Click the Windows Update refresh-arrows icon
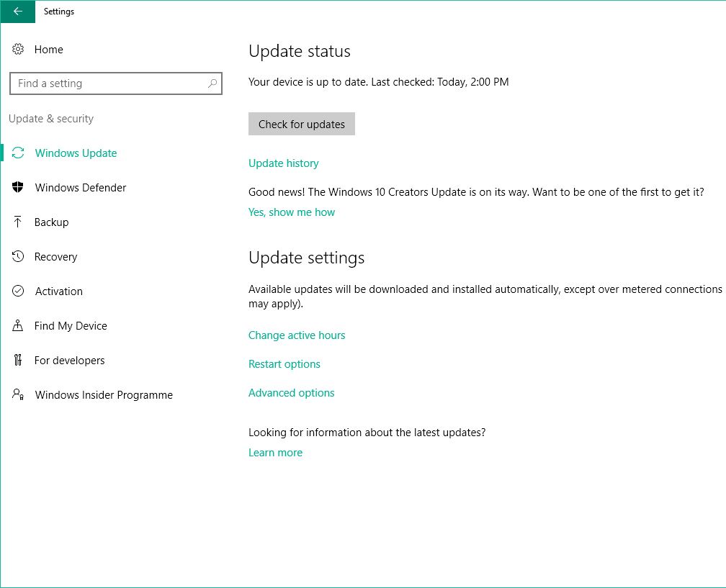This screenshot has height=588, width=726. coord(17,153)
